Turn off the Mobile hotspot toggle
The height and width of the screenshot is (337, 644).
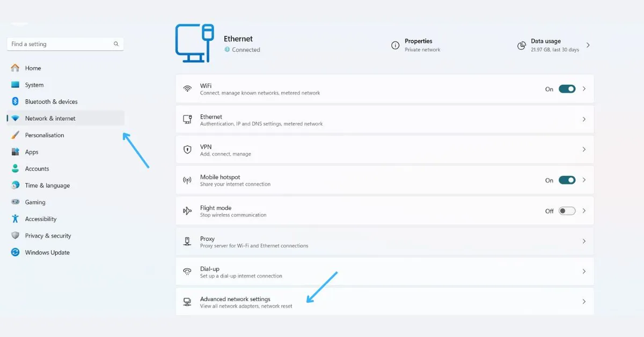click(567, 180)
